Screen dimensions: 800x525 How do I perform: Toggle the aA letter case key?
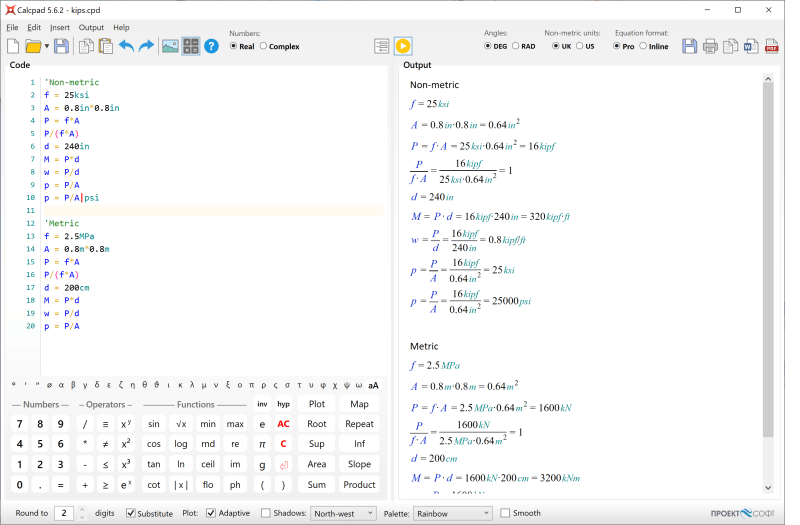(x=373, y=385)
